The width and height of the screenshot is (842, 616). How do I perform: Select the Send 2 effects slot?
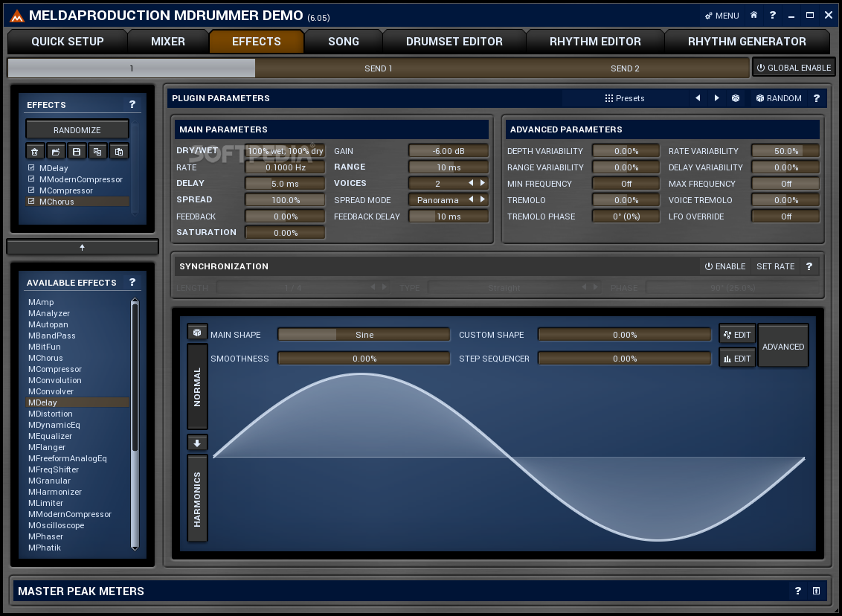point(625,68)
